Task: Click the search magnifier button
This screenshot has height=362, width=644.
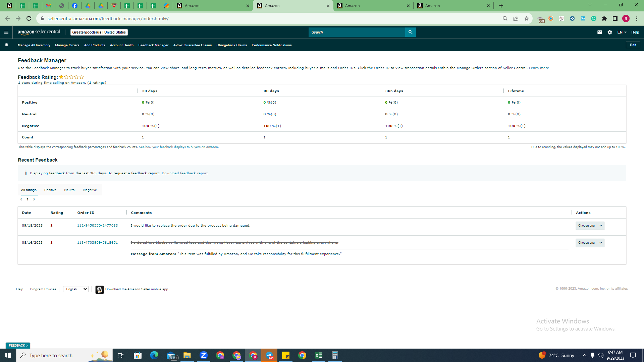Action: point(410,32)
